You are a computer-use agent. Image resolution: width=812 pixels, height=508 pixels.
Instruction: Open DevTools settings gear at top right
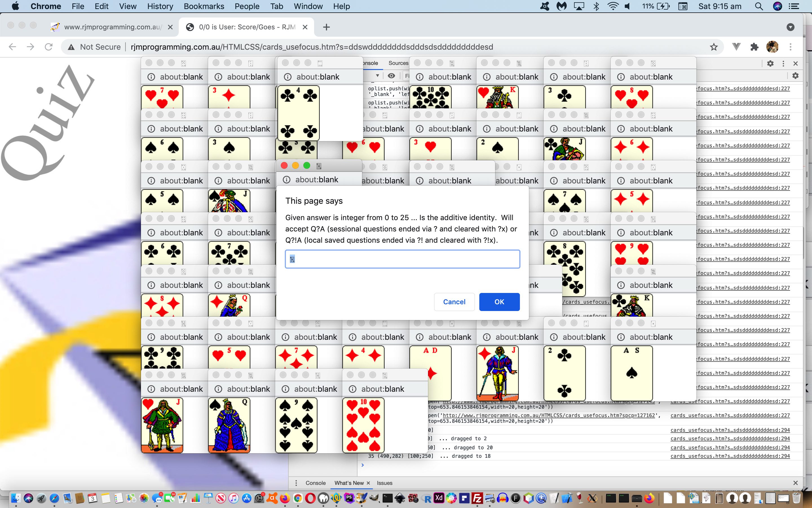point(770,63)
